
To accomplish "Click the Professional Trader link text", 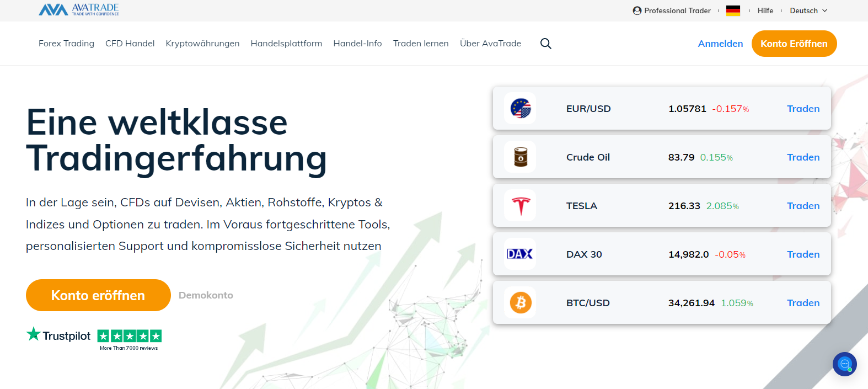I will click(677, 10).
